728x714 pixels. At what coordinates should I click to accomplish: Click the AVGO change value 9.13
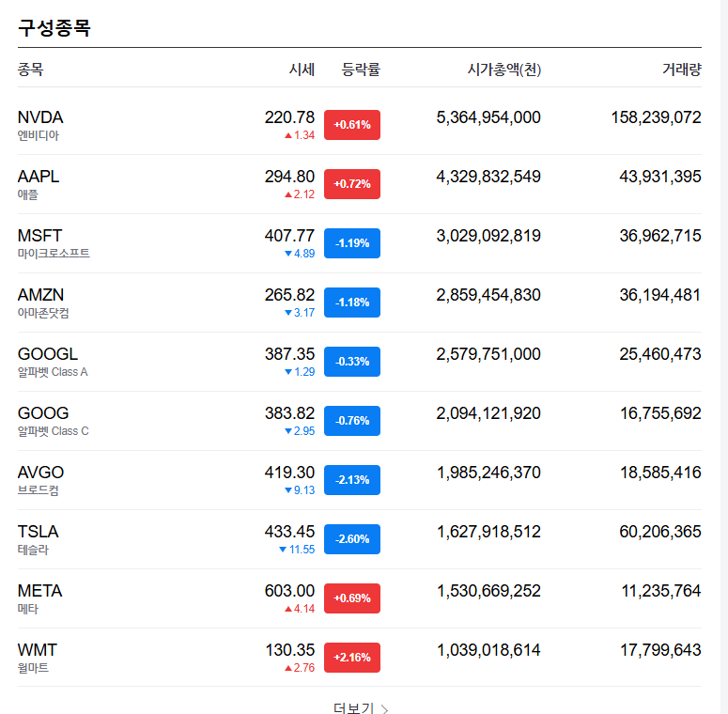pos(304,490)
